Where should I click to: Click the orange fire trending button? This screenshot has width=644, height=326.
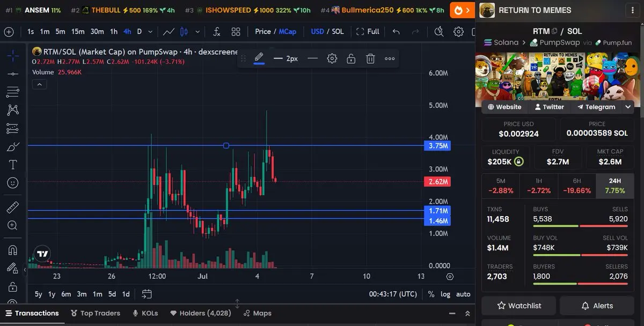pyautogui.click(x=463, y=10)
